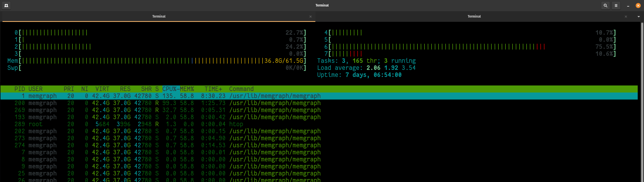
Task: Click the CPU 2 usage bar at 24.2%
Action: (x=160, y=47)
